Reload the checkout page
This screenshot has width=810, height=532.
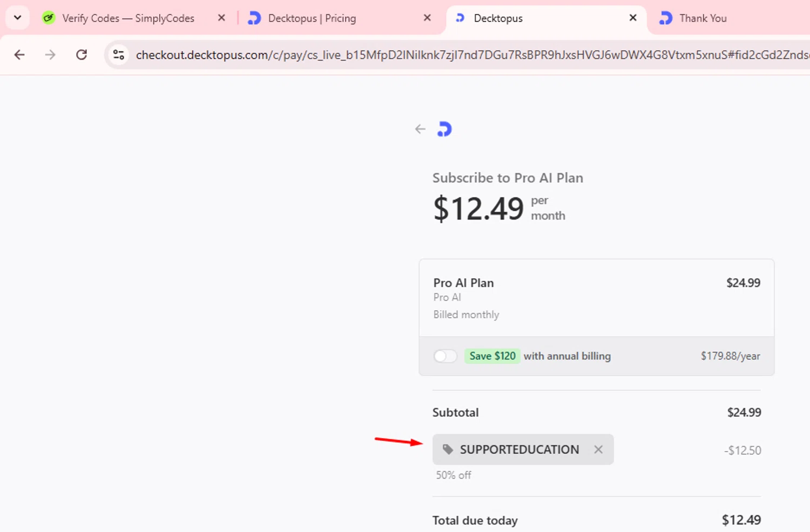[82, 54]
